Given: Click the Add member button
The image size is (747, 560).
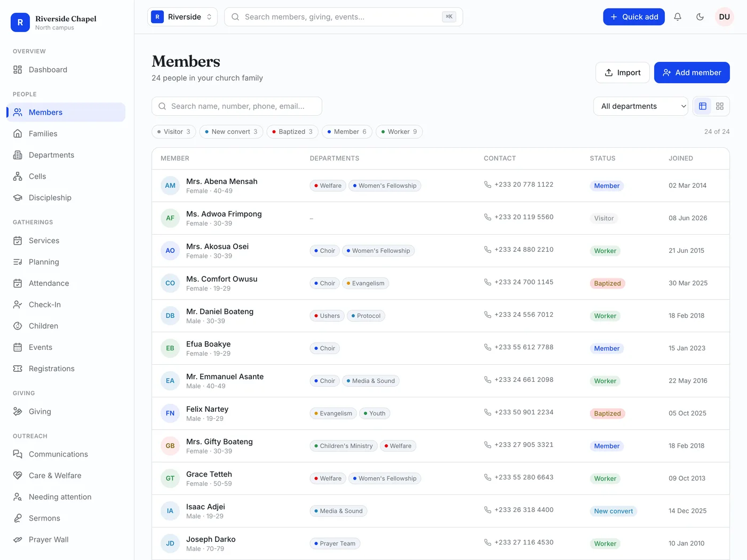Looking at the screenshot, I should pos(692,73).
